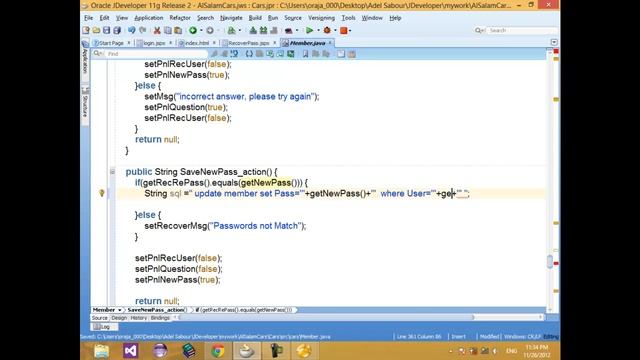The width and height of the screenshot is (640, 360).
Task: Close the Member.java tab
Action: point(330,42)
